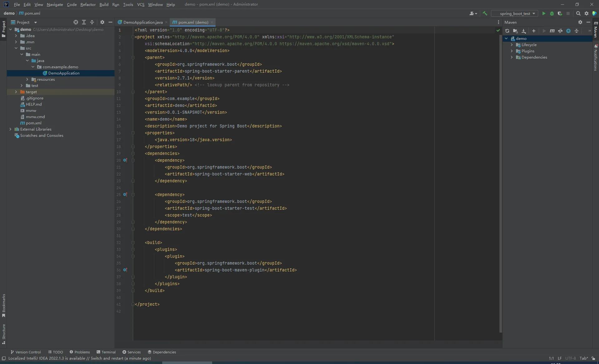
Task: Run spring_boot_test with coverage
Action: coord(560,13)
